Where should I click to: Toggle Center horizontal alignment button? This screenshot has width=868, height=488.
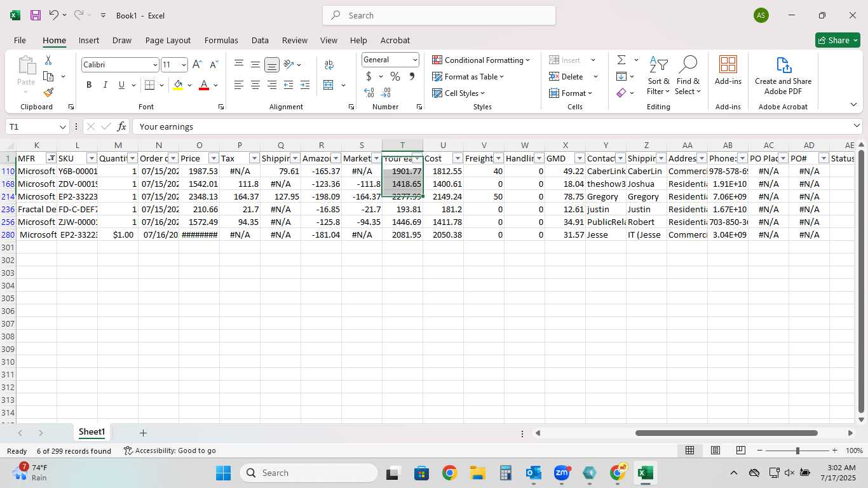255,85
